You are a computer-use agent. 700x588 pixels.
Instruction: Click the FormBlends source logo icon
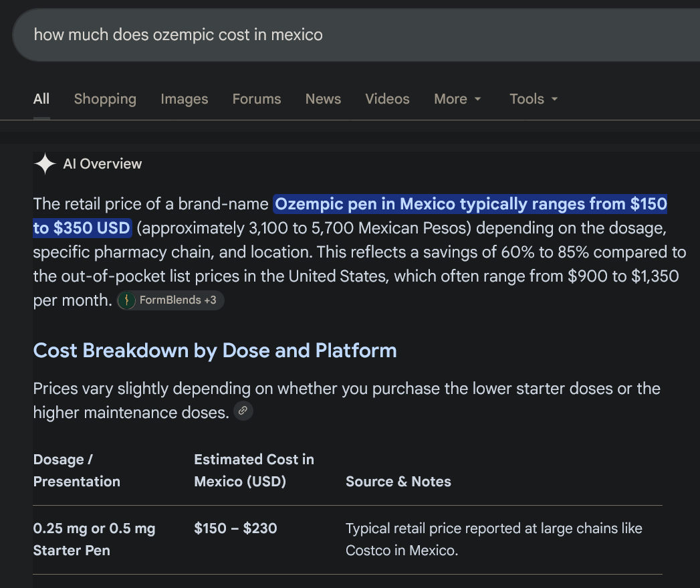tap(127, 300)
